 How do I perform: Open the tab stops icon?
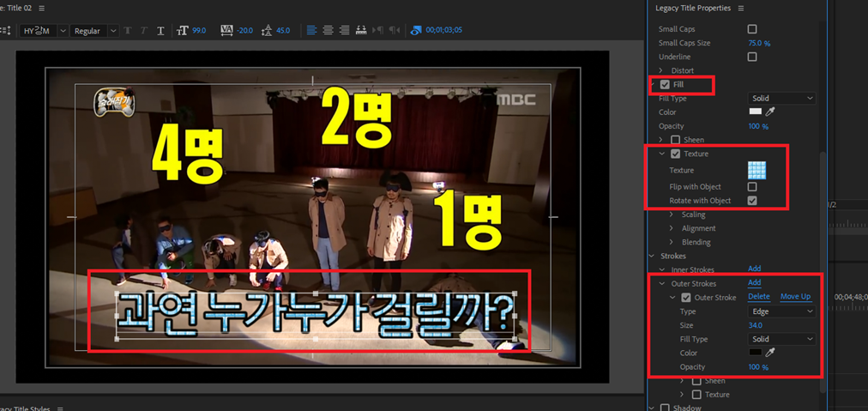click(361, 30)
